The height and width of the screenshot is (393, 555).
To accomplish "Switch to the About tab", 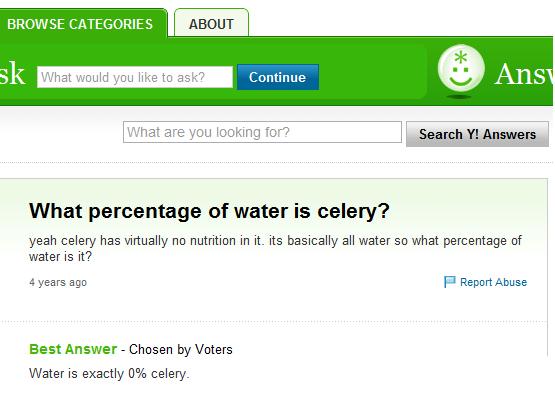I will point(211,24).
